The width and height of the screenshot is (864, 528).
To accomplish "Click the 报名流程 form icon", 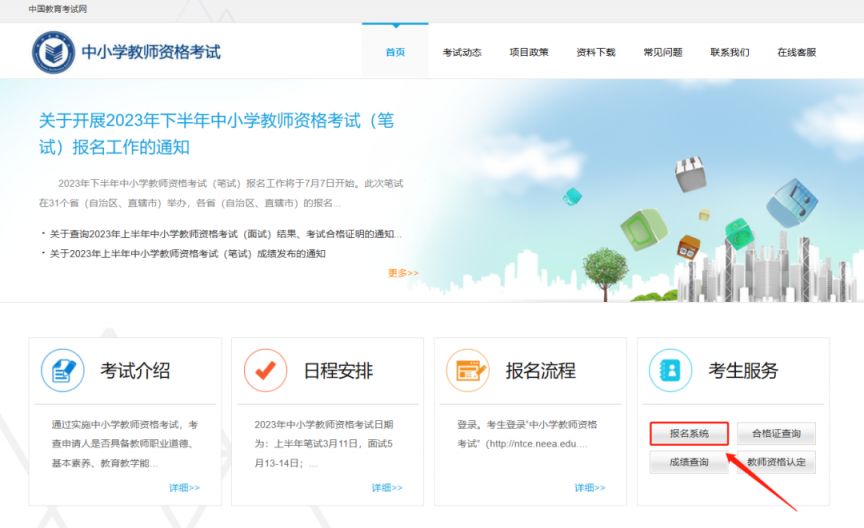I will click(x=468, y=370).
